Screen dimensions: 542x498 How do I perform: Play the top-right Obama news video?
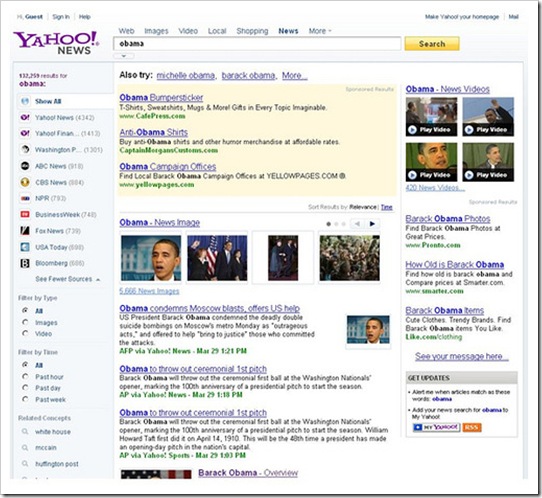[488, 117]
